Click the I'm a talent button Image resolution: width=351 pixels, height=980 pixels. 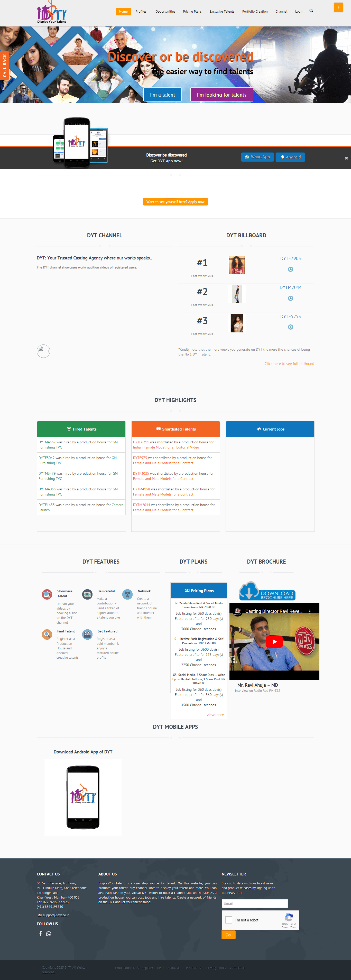point(163,95)
